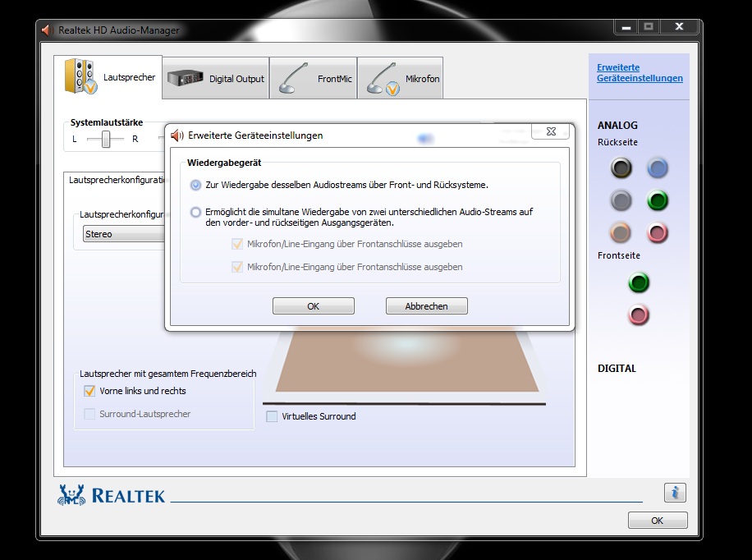Image resolution: width=752 pixels, height=560 pixels.
Task: Confirm the dialog with the OK button
Action: pos(313,306)
